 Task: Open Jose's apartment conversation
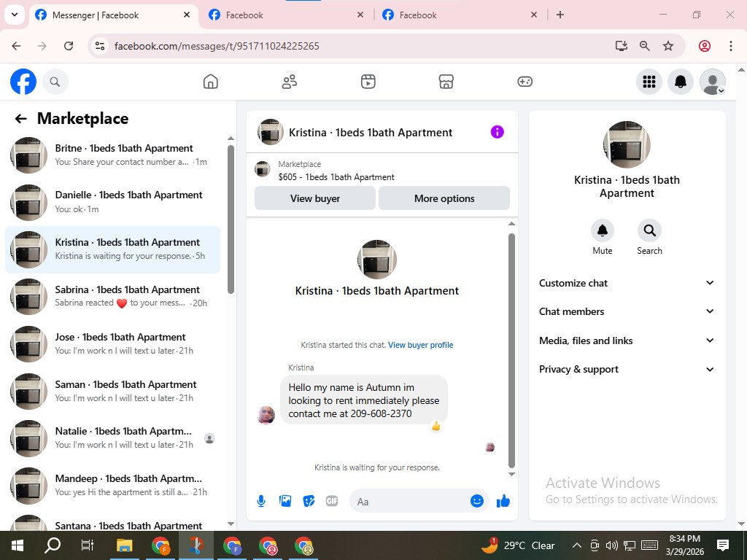(112, 343)
